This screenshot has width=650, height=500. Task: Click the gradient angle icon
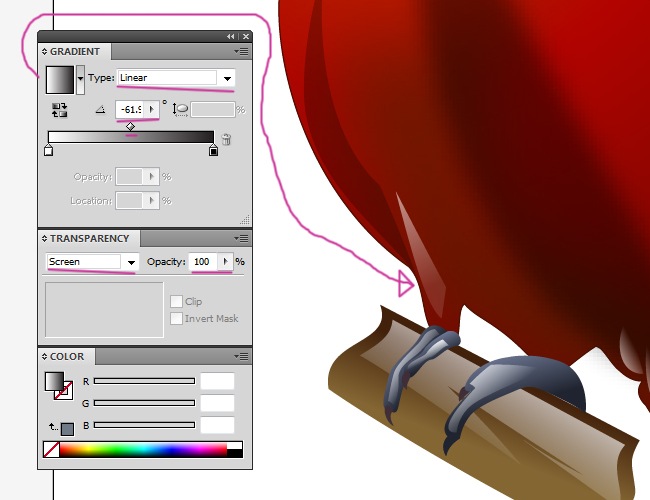(100, 110)
